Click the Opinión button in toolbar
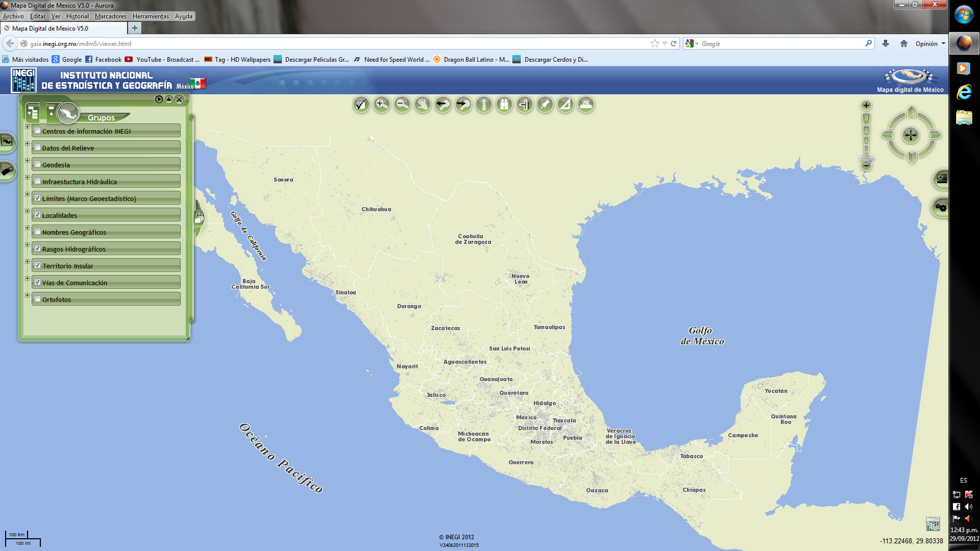Screen dimensions: 980x551 coord(930,43)
